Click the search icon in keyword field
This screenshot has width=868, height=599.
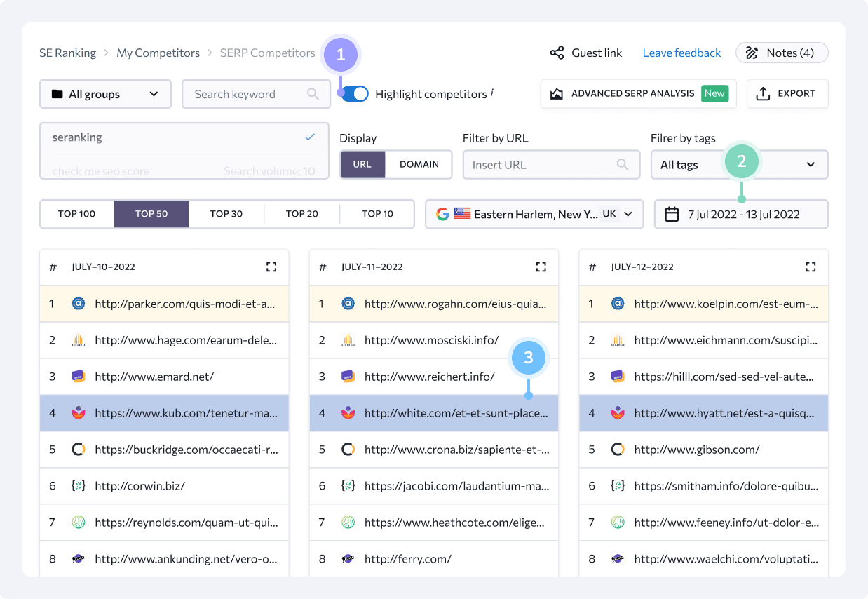point(313,94)
